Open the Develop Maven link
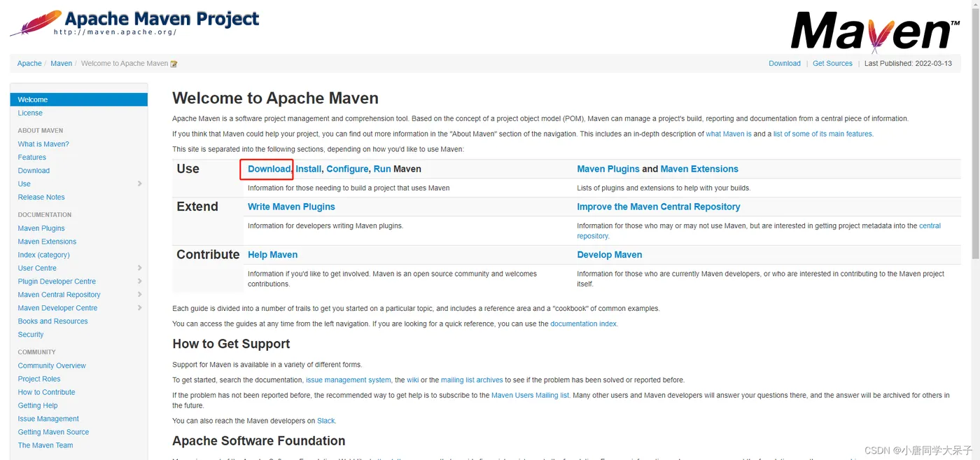Viewport: 980px width, 460px height. click(609, 255)
